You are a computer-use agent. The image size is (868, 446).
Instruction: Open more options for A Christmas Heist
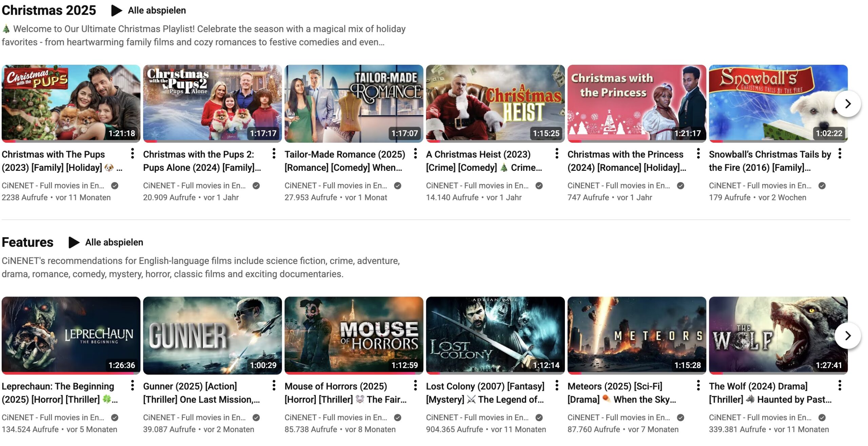557,154
